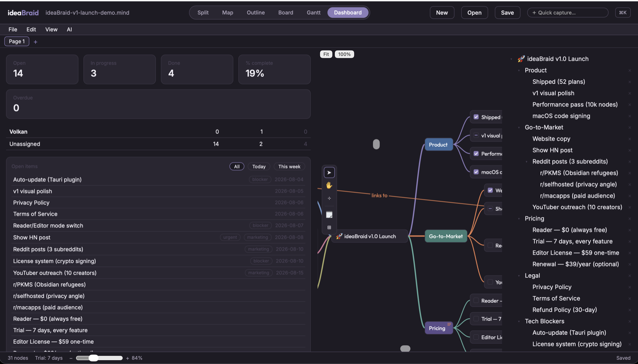
Task: Select the grid table tool in canvas toolbar
Action: coord(329,227)
